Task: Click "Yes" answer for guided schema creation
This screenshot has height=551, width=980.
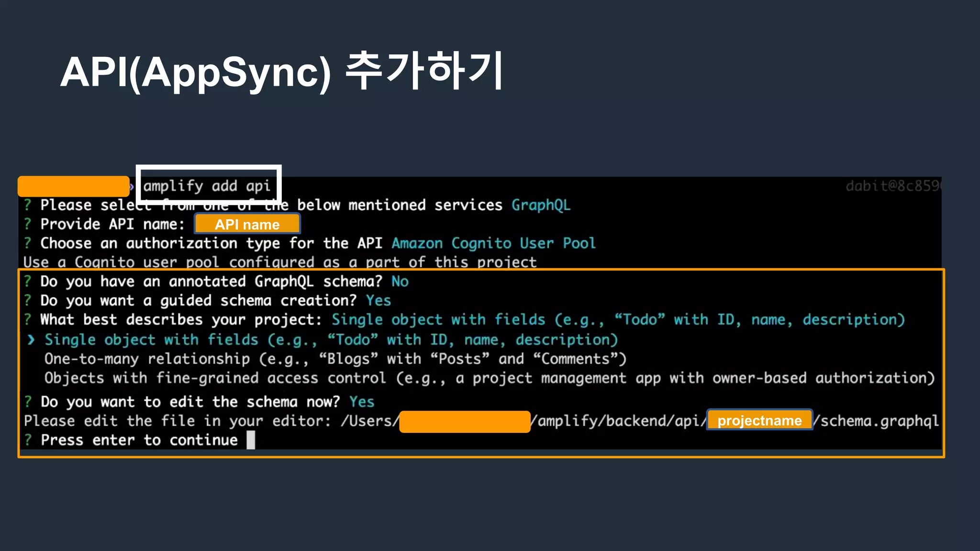Action: coord(378,300)
